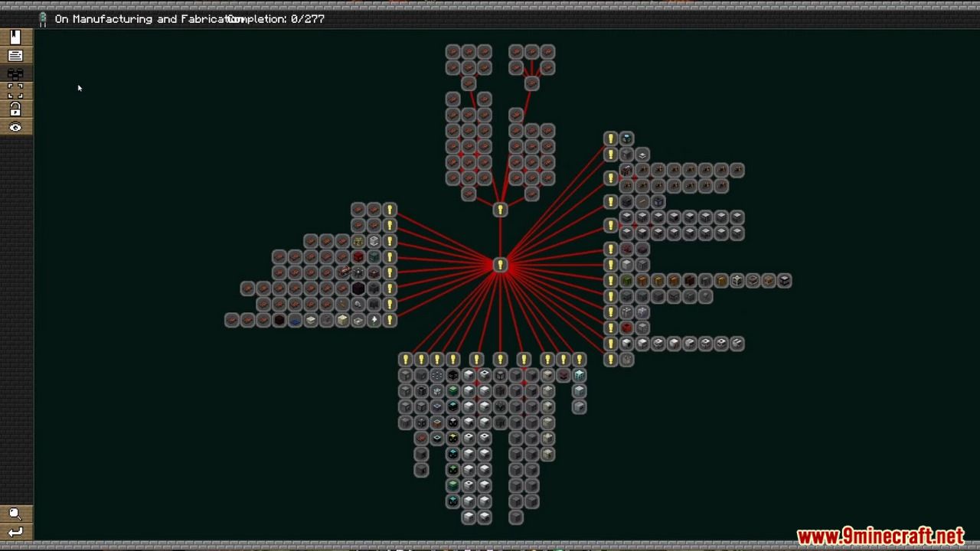This screenshot has height=551, width=980.
Task: Open the cyan block quest beside the bottom cluster
Action: (580, 375)
